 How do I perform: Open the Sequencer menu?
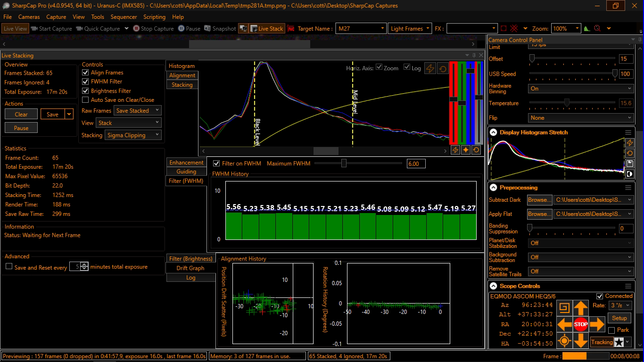(124, 17)
